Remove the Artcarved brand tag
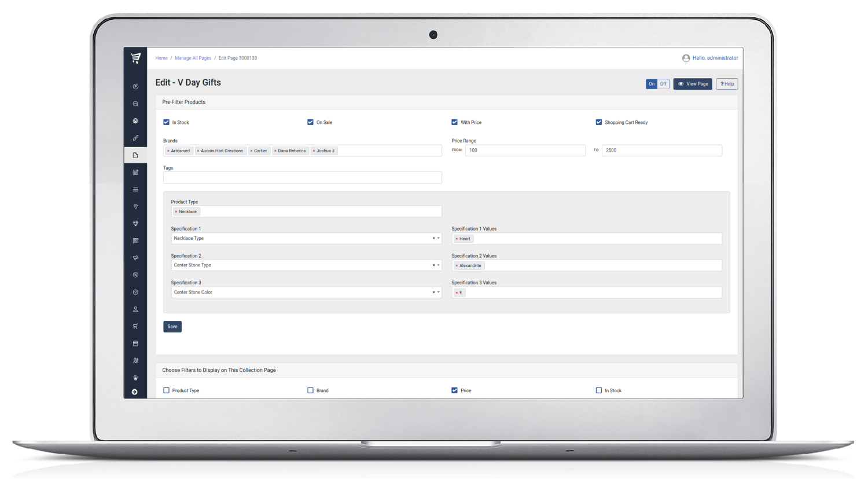This screenshot has height=479, width=868. (x=168, y=151)
